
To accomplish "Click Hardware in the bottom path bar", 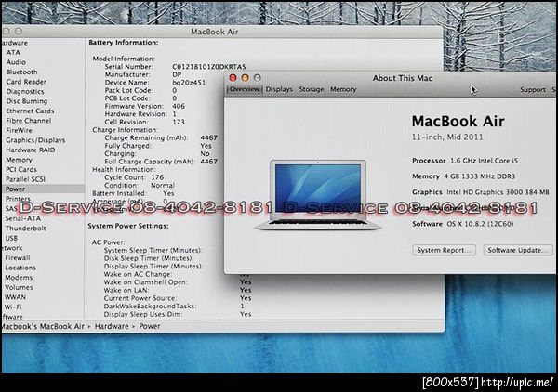I will (112, 326).
